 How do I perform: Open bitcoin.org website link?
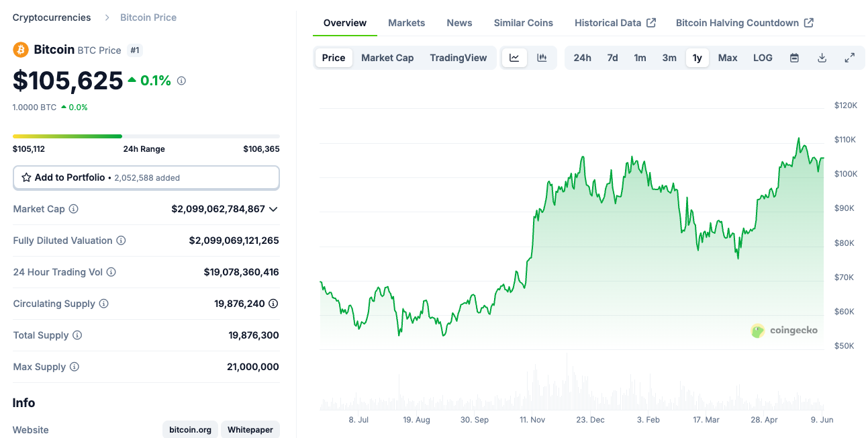pos(190,430)
